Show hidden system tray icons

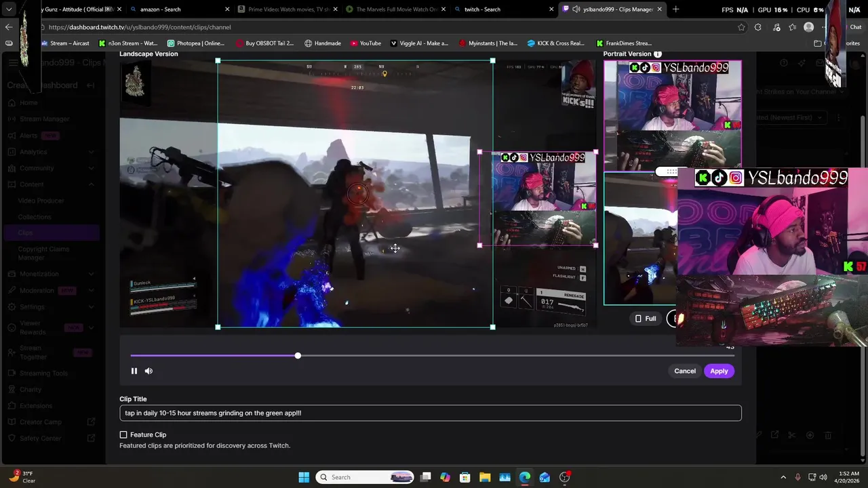(x=783, y=477)
